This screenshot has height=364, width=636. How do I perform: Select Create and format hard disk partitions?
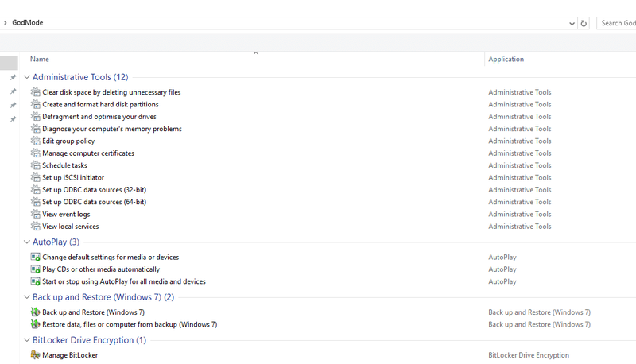[101, 104]
